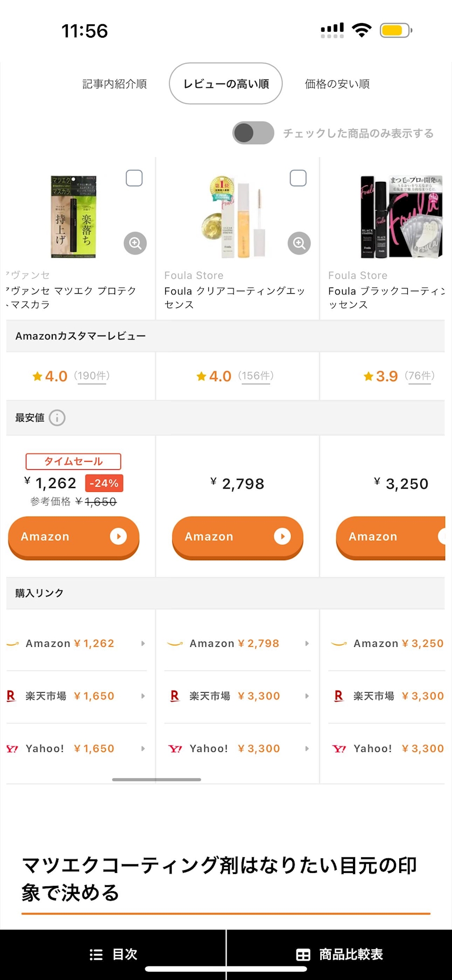Viewport: 452px width, 980px height.
Task: Sort by 記事内紹介順 tab
Action: coord(115,84)
